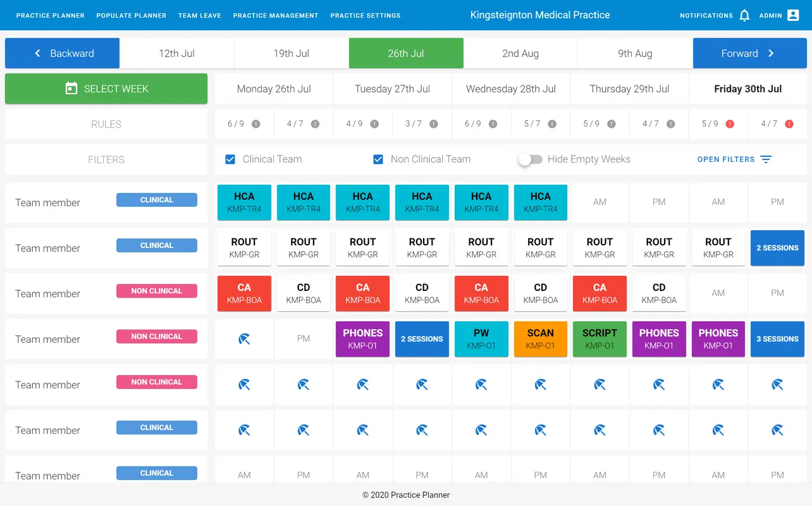Screen dimensions: 812x506
Task: Switch to the 2nd Aug week tab
Action: [520, 53]
